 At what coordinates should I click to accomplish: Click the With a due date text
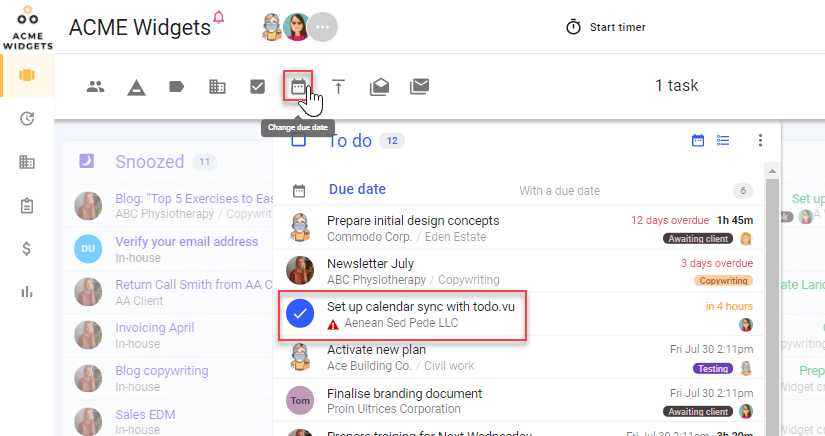(559, 191)
